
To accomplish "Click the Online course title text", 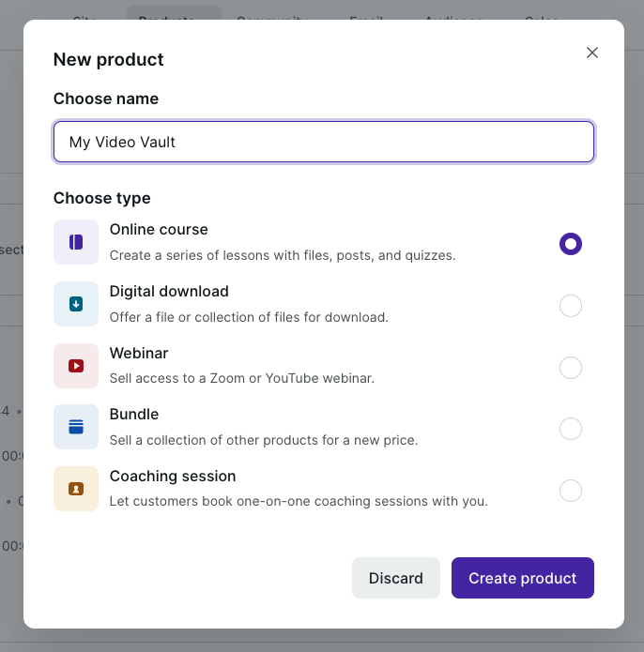I will 159,230.
